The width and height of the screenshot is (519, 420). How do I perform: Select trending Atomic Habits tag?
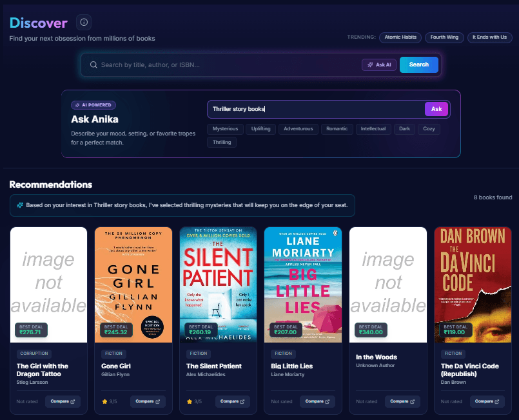point(400,37)
